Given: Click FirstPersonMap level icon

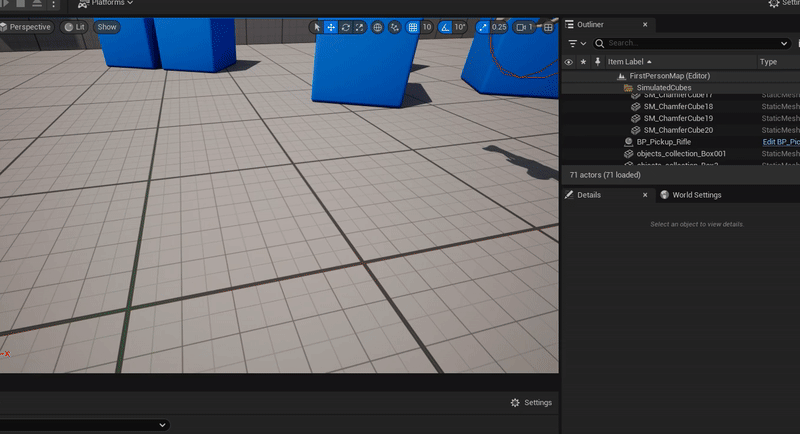Looking at the screenshot, I should [621, 76].
